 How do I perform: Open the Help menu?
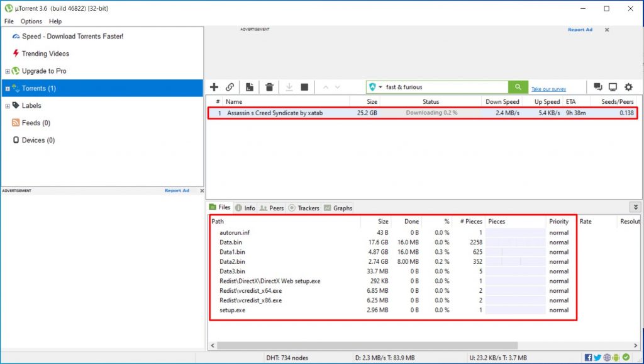pos(55,21)
